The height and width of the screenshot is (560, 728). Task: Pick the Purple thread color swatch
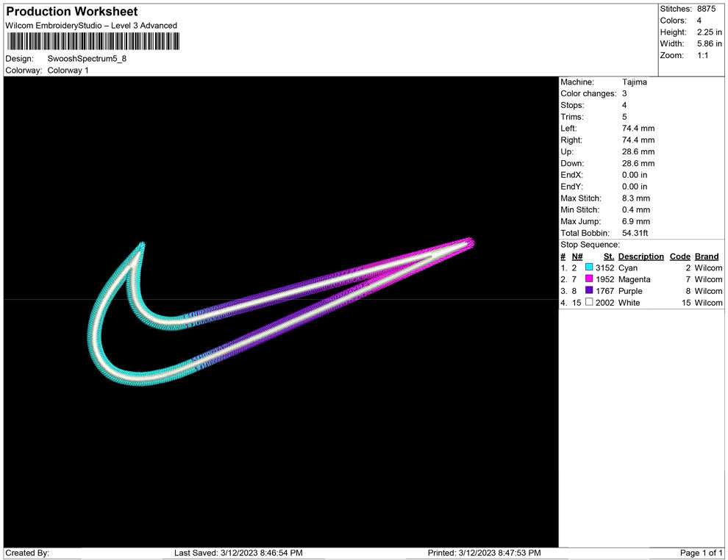click(589, 291)
